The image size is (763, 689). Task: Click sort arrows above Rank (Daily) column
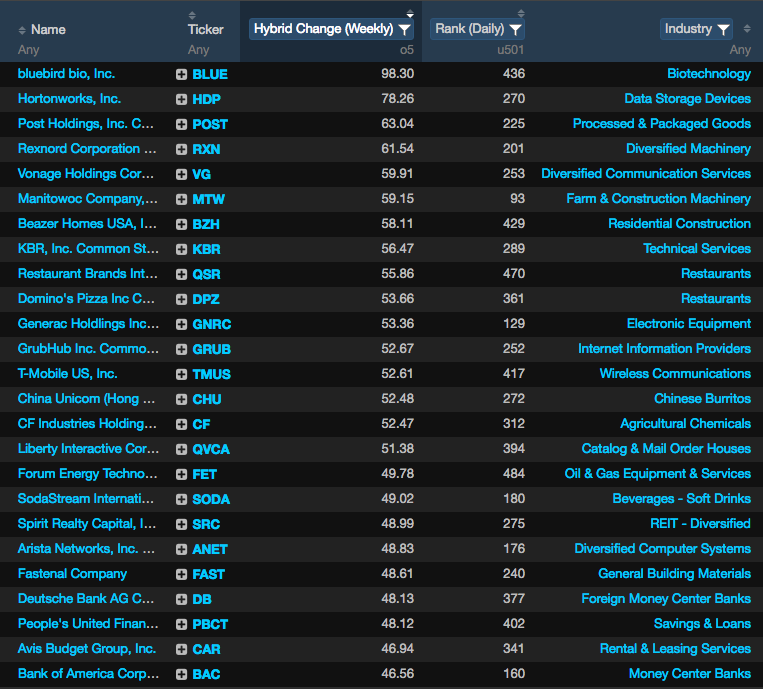pos(521,13)
